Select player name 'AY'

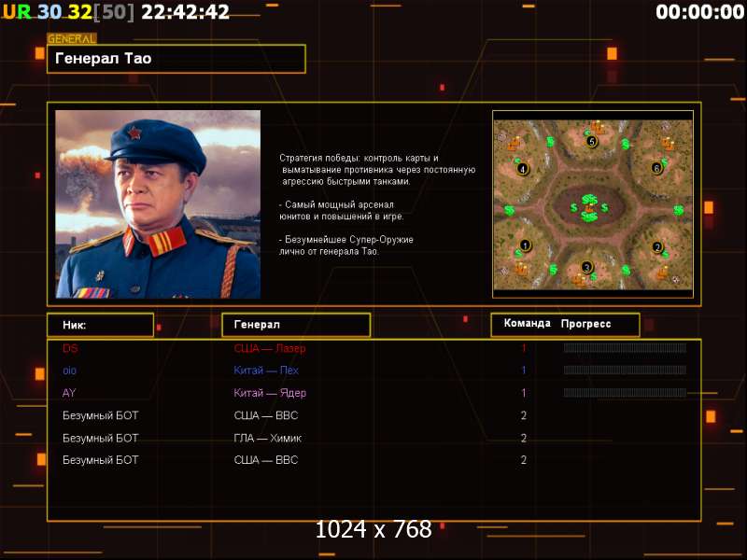pyautogui.click(x=69, y=393)
